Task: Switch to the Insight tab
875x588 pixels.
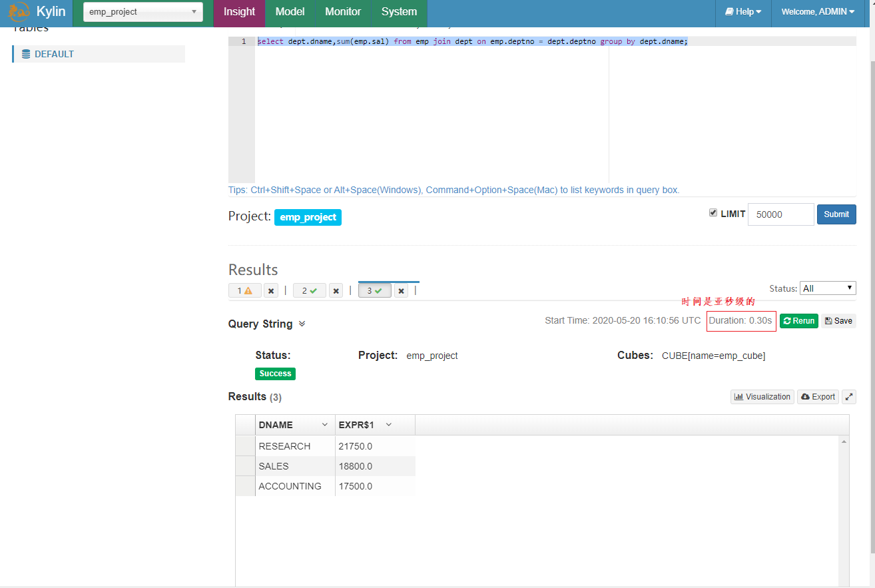Action: (239, 12)
